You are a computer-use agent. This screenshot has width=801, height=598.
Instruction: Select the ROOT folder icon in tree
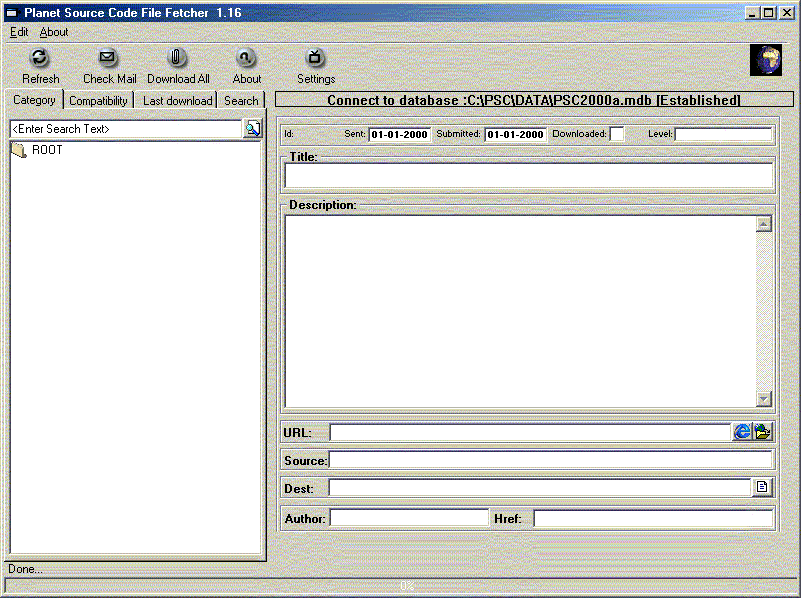19,150
